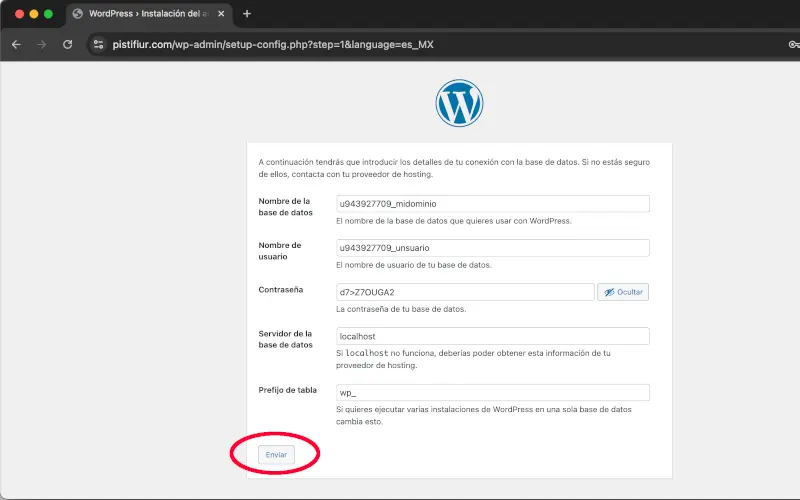
Task: Click the text 'La contraseña de tu base de datos.'
Action: coord(401,309)
